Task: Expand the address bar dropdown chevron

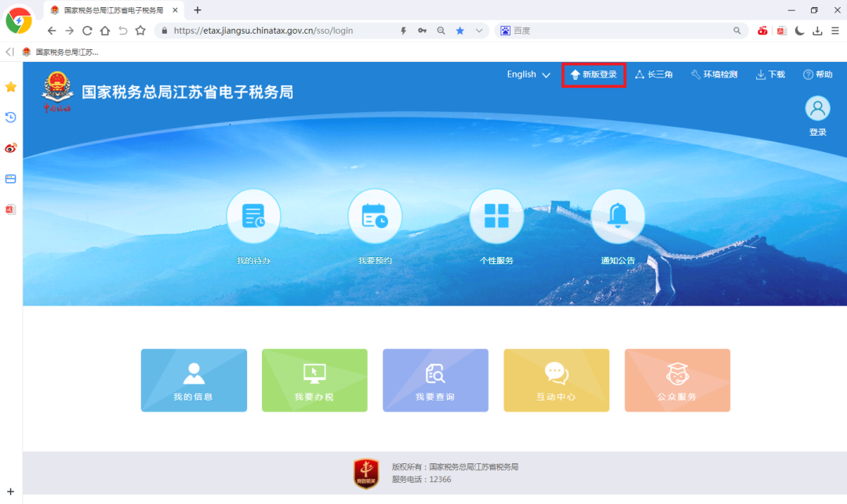Action: point(479,31)
